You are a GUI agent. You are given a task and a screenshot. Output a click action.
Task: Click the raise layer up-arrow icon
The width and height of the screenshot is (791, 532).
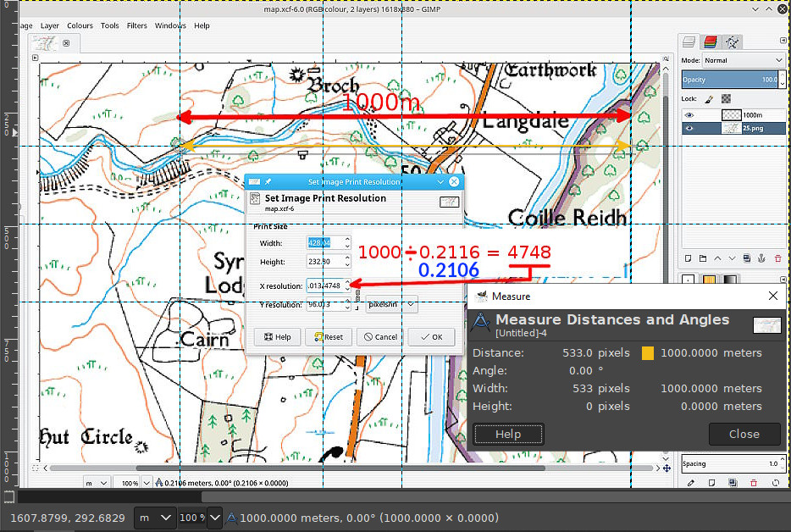[716, 258]
